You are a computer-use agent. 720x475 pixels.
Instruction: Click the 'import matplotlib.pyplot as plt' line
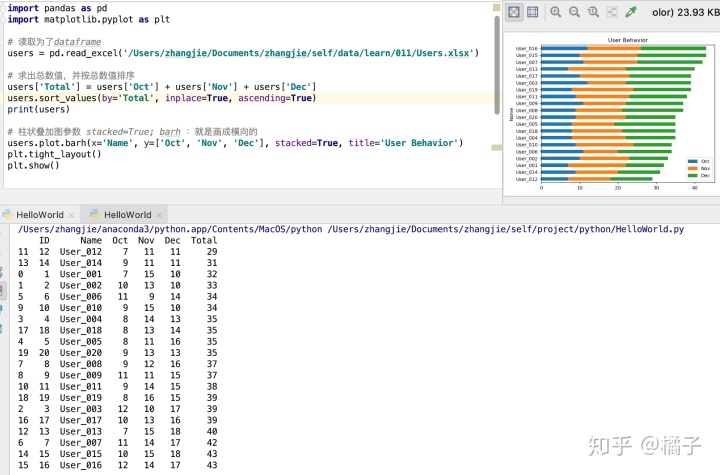tap(88, 19)
